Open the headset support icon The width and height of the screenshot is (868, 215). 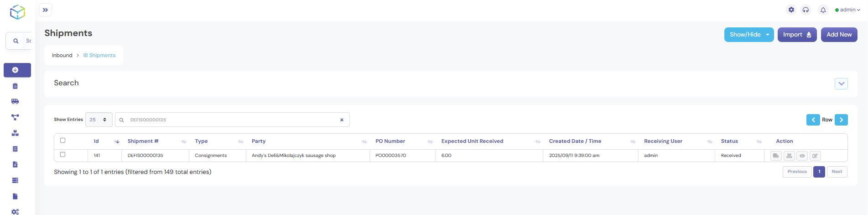806,10
